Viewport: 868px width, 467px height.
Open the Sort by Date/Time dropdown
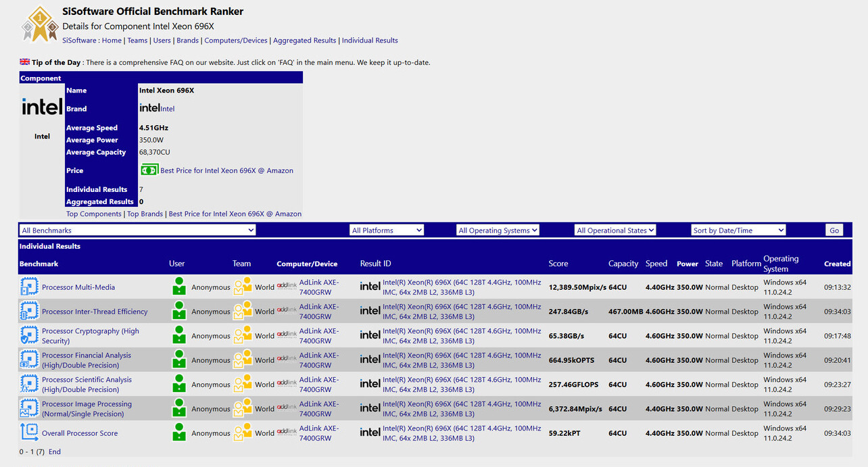pyautogui.click(x=738, y=230)
